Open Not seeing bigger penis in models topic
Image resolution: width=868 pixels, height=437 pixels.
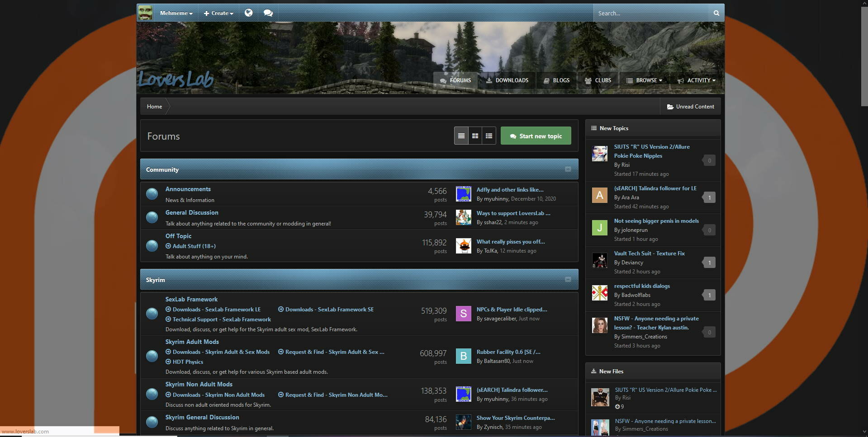click(x=656, y=221)
